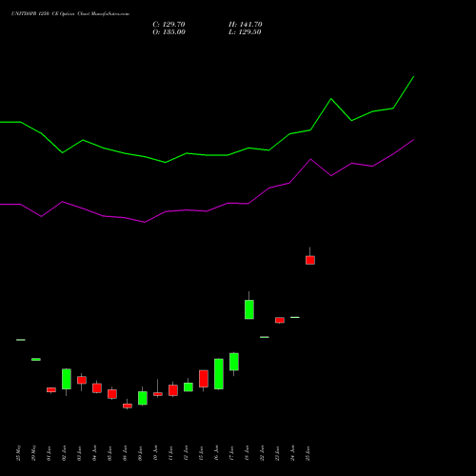Click the green upper indicator line's final peak
Screen dimensions: 476x476
(x=413, y=77)
